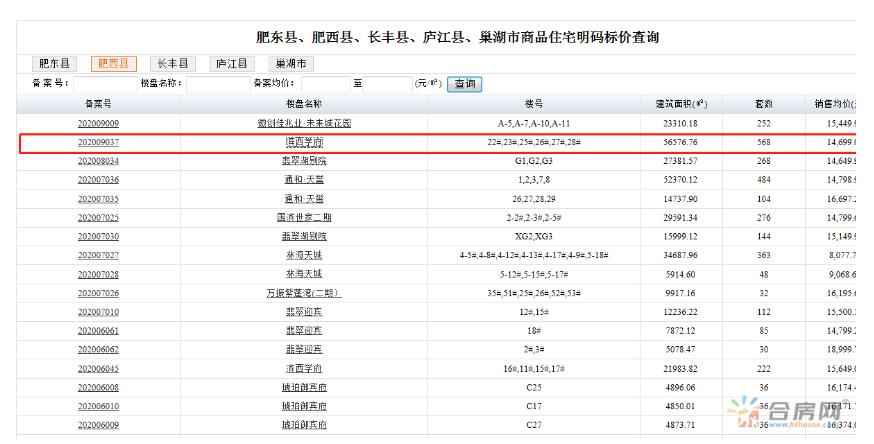Open the highlighted 202009037 record link
The image size is (874, 444).
[98, 142]
